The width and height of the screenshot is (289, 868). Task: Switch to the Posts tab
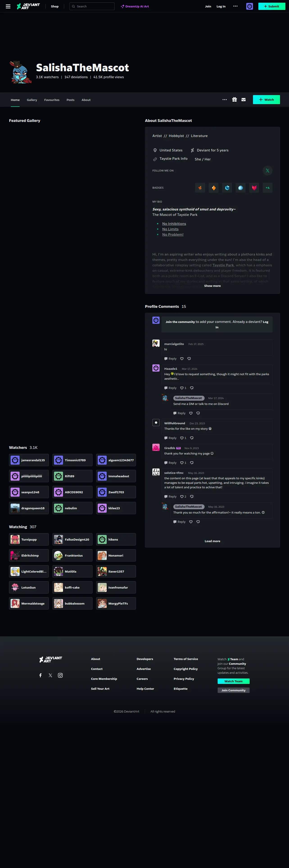(70, 100)
